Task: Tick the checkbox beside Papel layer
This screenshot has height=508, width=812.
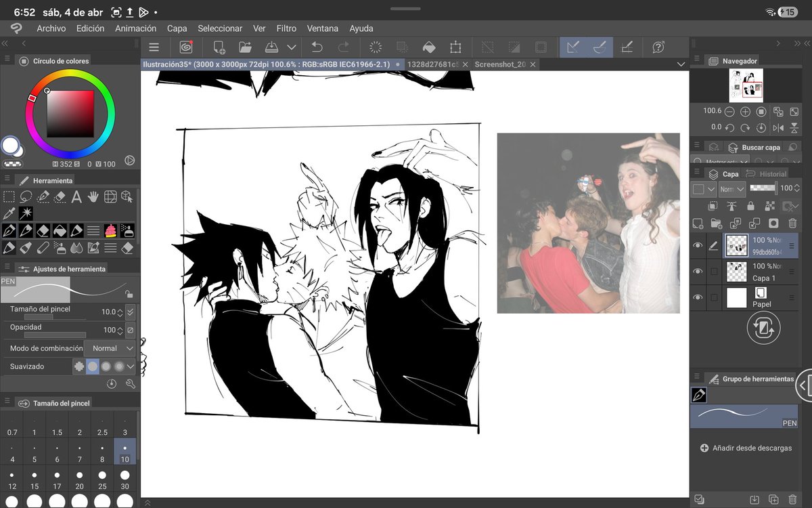Action: (x=714, y=297)
